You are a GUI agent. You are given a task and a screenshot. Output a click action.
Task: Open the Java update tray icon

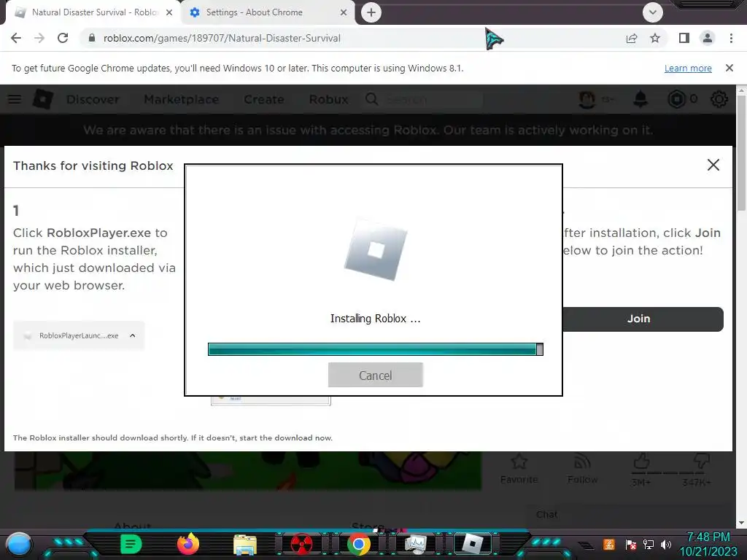point(609,544)
